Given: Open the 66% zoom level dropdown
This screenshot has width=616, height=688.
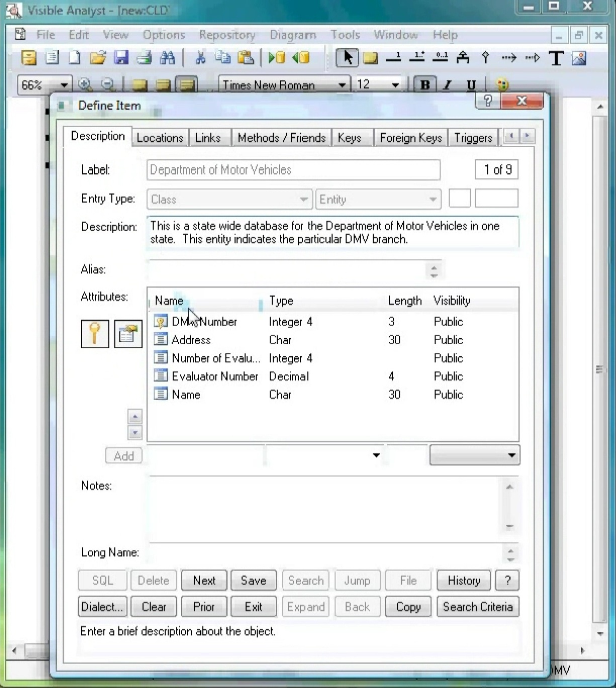Looking at the screenshot, I should [64, 85].
